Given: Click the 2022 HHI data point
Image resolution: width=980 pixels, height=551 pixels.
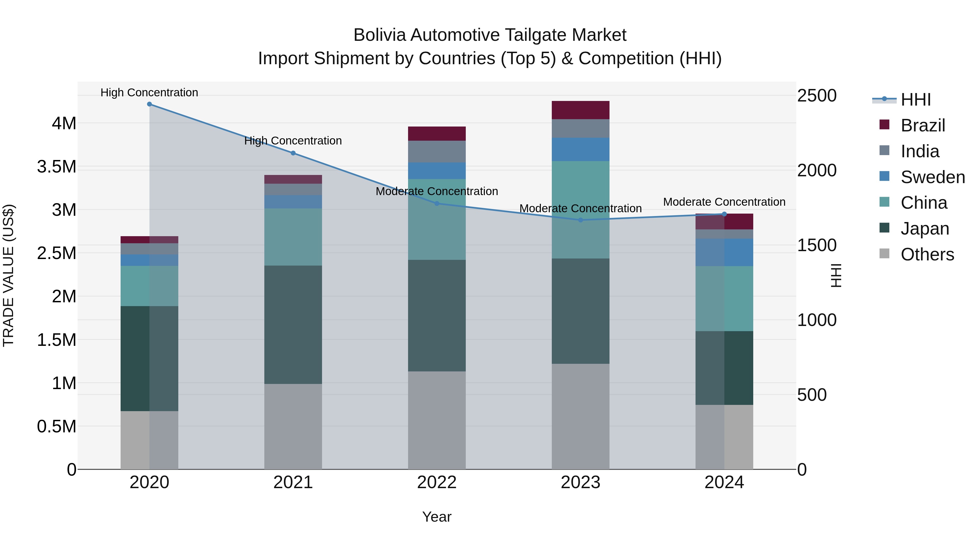Looking at the screenshot, I should point(437,204).
